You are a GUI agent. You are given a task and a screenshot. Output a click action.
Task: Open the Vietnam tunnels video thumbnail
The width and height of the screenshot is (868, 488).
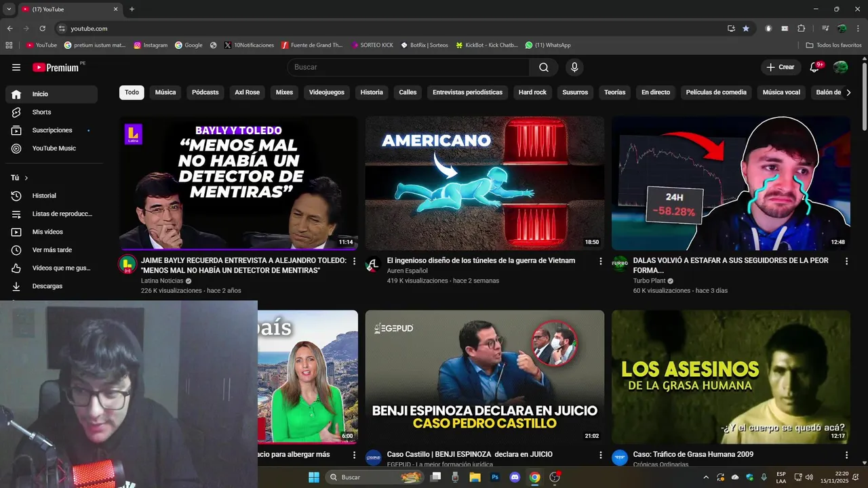point(485,183)
